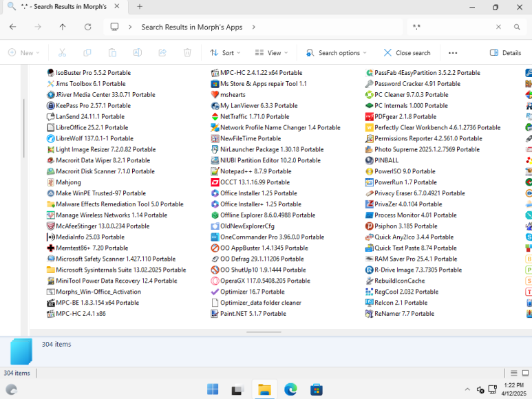
Task: Open the See more three-dots menu
Action: click(x=453, y=52)
